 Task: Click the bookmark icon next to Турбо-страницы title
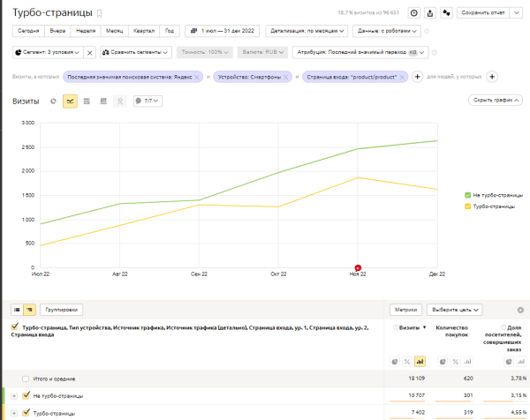coord(99,14)
